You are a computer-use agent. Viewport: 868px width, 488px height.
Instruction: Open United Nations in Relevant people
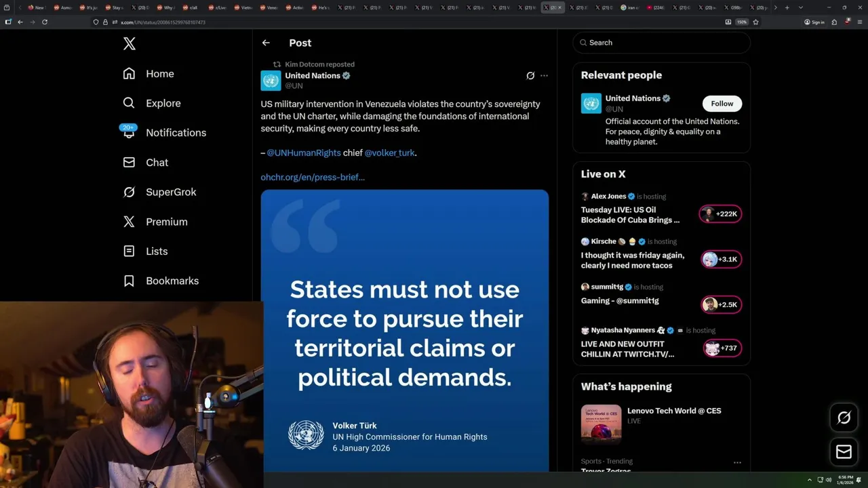(633, 98)
